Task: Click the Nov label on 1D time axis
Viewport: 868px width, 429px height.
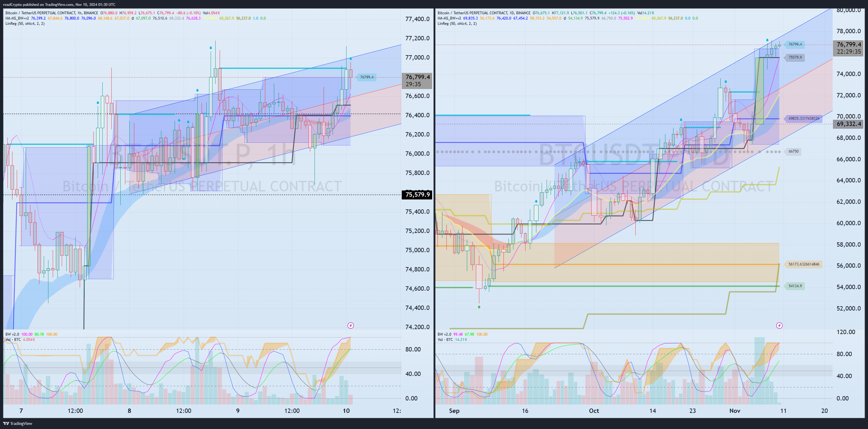Action: (735, 411)
